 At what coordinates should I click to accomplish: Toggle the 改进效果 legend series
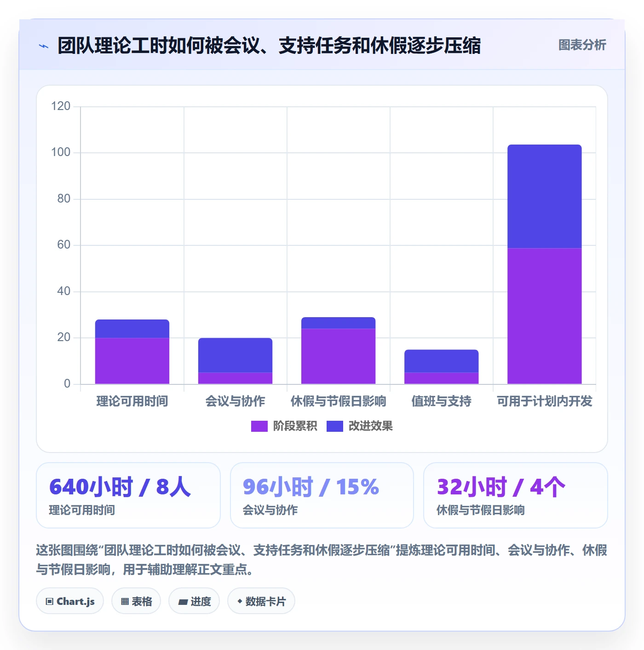359,426
